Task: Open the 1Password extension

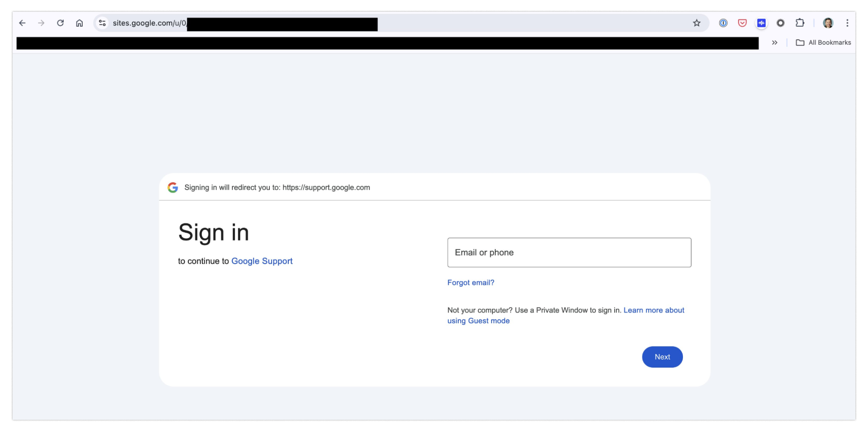Action: (x=723, y=23)
